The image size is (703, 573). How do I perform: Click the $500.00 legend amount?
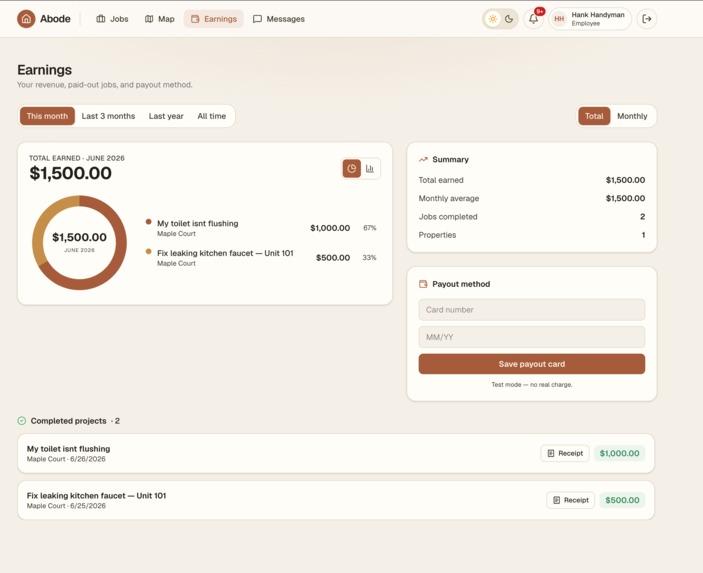pyautogui.click(x=333, y=257)
